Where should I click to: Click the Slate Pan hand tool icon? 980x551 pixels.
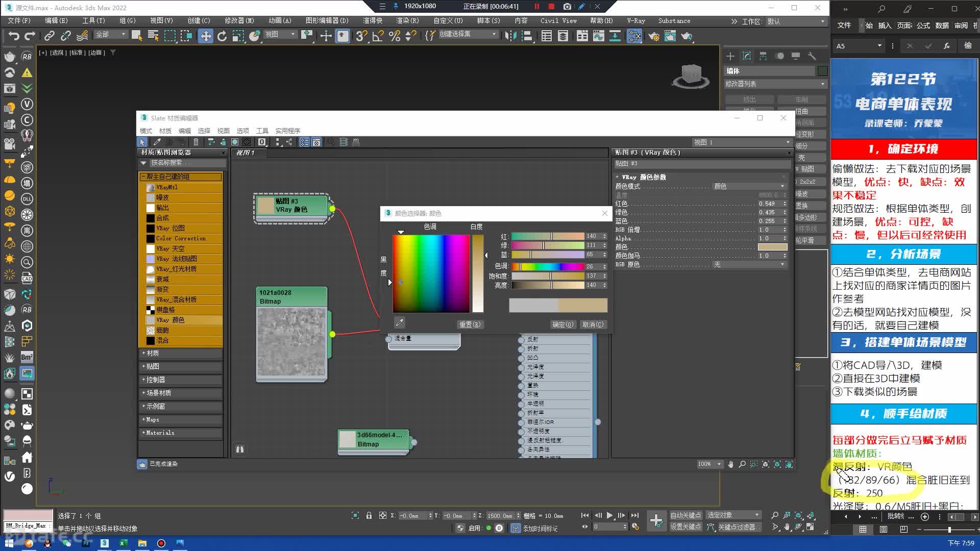coord(730,464)
